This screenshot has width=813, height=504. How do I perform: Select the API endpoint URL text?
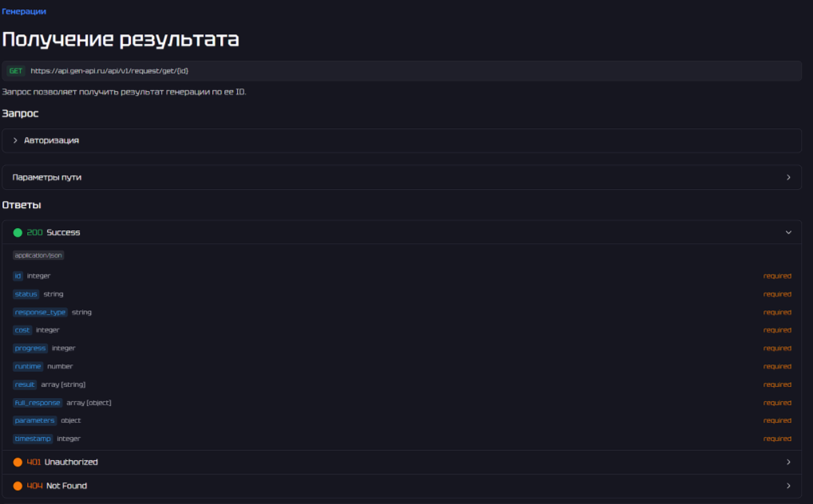[109, 71]
